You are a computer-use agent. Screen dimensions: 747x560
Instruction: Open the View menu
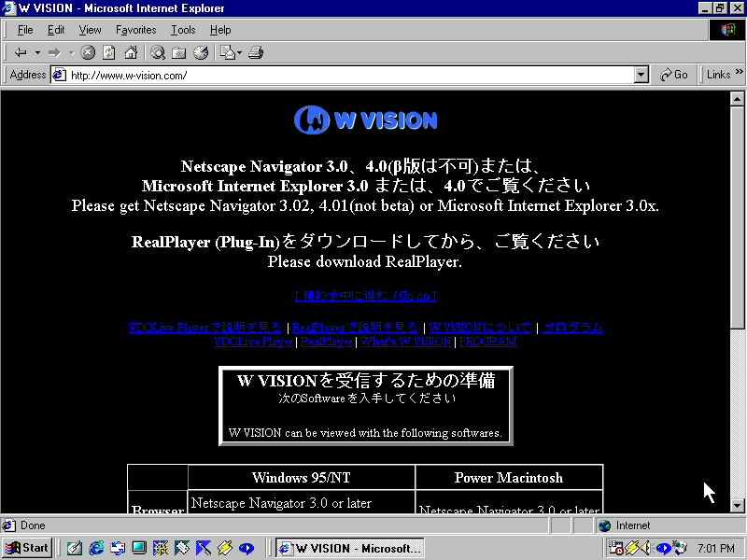[90, 30]
